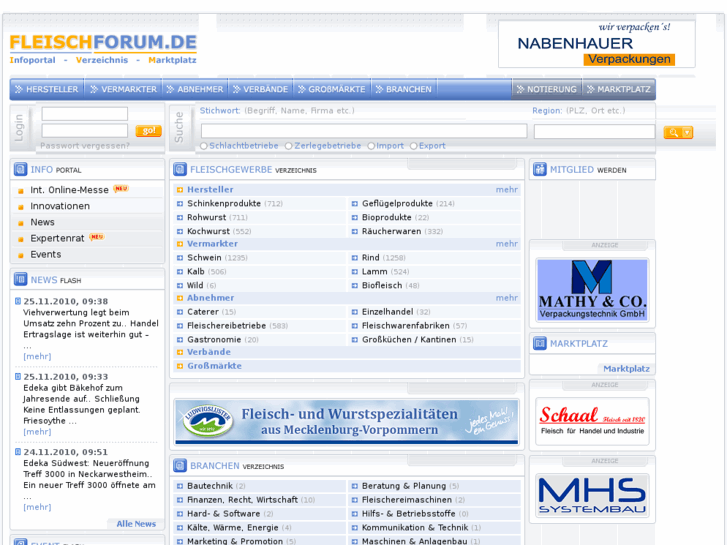The height and width of the screenshot is (545, 727).
Task: Open the NOTIERUNG menu tab
Action: (x=547, y=89)
